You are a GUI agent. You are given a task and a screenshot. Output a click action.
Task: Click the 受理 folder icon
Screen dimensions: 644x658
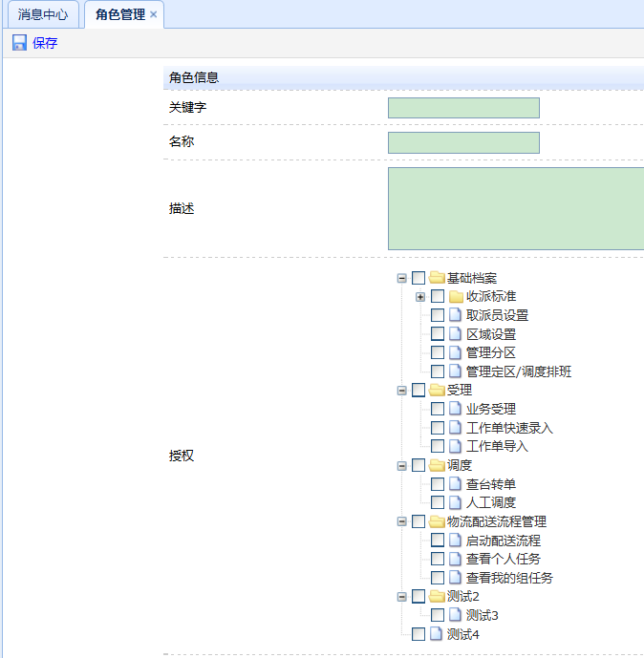pyautogui.click(x=437, y=390)
